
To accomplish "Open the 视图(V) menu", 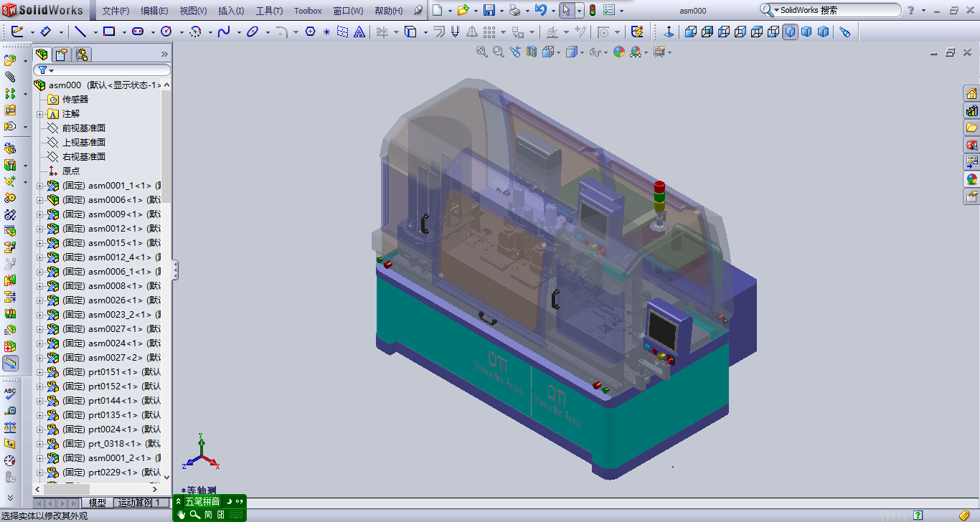I will point(193,11).
